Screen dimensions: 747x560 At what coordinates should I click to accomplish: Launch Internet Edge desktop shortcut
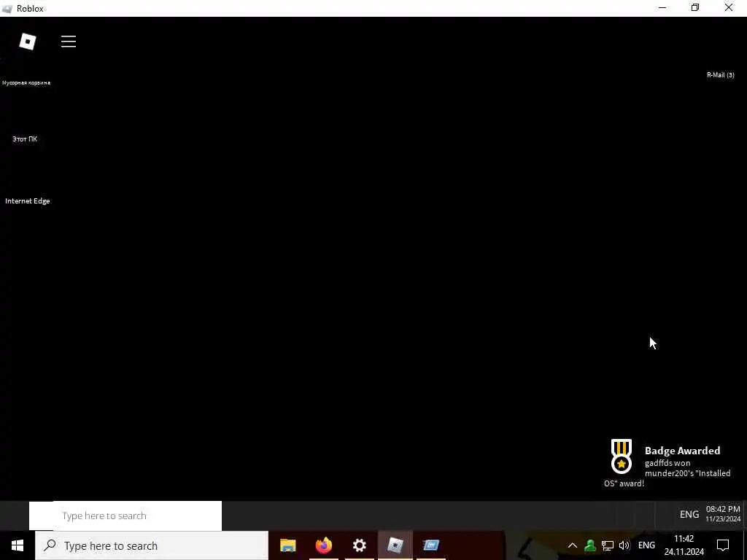[28, 201]
